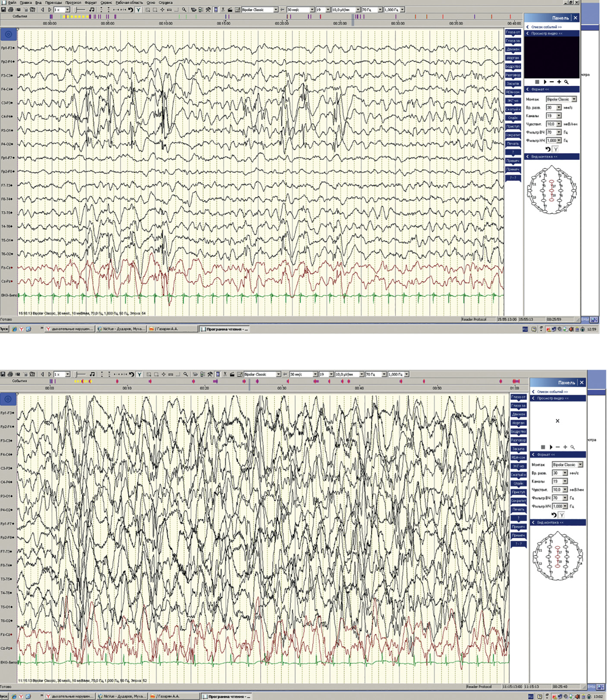The height and width of the screenshot is (700, 614).
Task: Click the undo arrow in the lower window toolbar
Action: click(x=132, y=374)
